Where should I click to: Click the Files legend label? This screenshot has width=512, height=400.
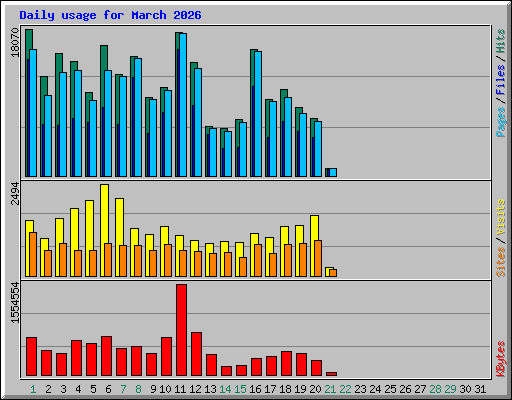click(x=501, y=80)
